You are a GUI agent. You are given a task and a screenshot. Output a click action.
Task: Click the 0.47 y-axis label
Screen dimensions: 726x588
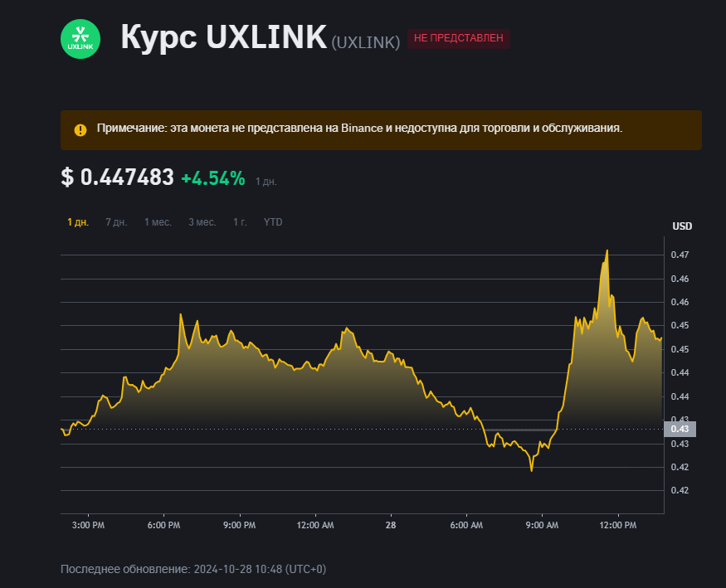coord(680,255)
